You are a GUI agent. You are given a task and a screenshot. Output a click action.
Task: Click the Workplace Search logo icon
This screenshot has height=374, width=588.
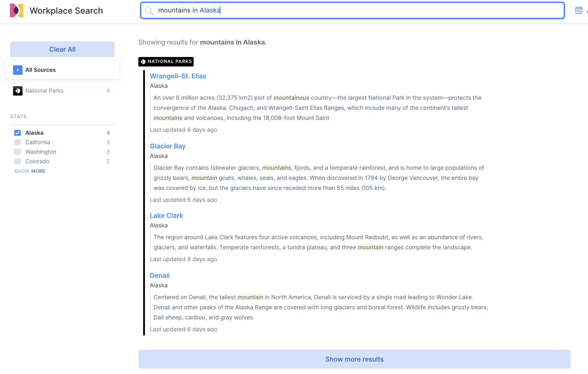tap(17, 10)
